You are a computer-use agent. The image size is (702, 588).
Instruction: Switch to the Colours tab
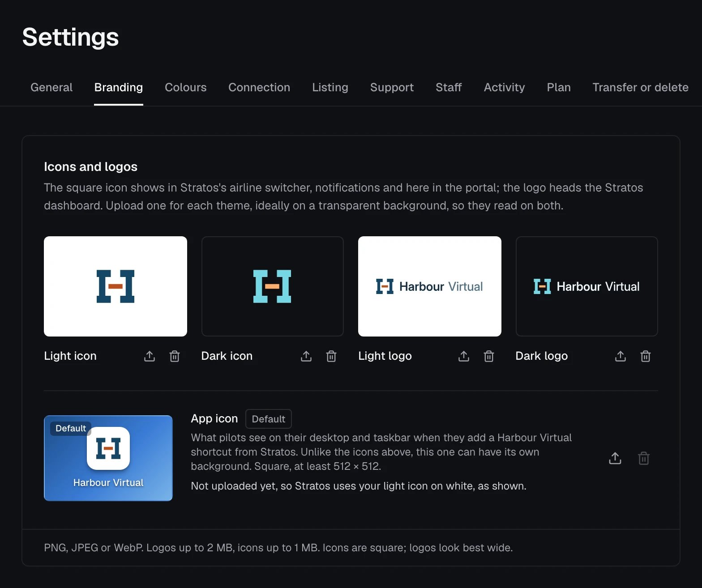click(186, 87)
